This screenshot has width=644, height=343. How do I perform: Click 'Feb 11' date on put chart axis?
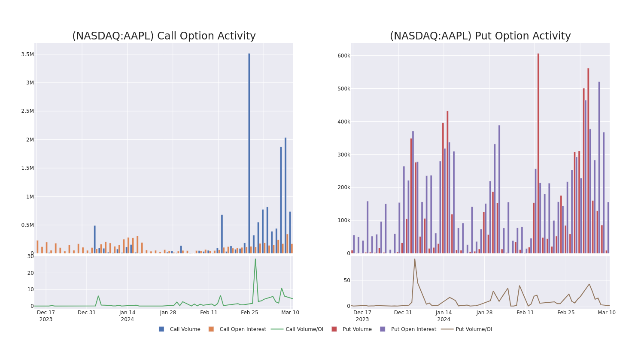point(525,313)
